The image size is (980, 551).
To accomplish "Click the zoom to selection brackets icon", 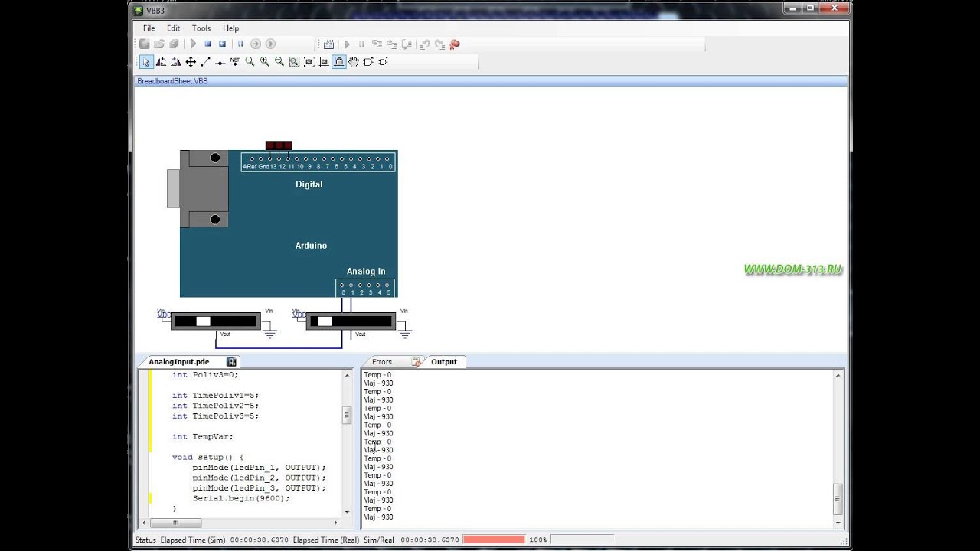I will (309, 62).
